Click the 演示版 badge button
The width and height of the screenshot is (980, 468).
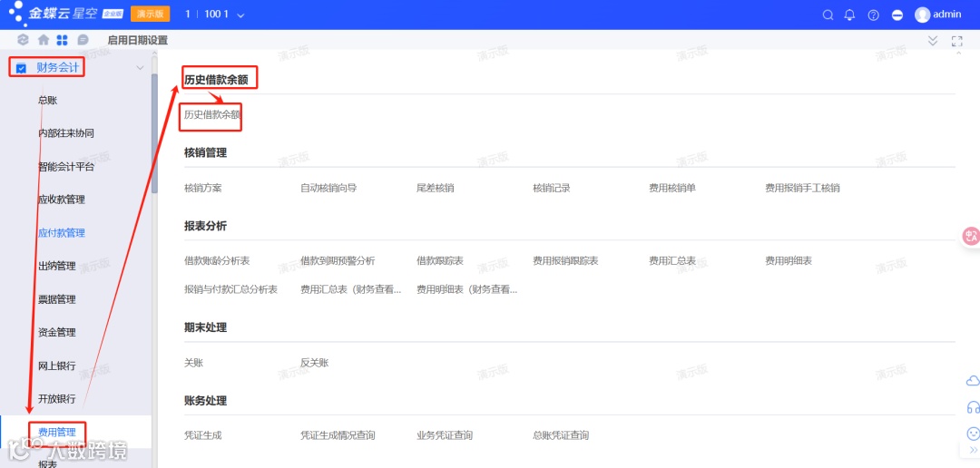150,14
